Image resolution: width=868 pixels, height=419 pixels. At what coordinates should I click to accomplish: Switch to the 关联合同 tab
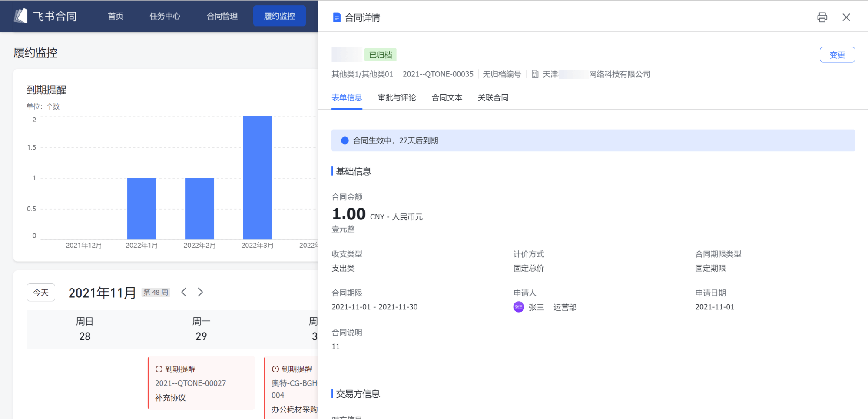(x=493, y=98)
